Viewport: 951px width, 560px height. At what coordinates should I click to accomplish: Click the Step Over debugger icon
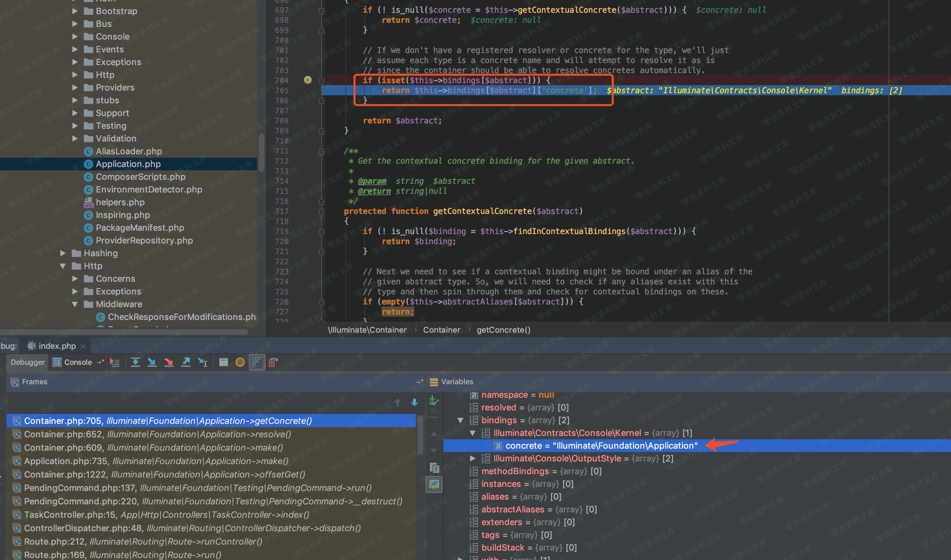click(x=135, y=362)
